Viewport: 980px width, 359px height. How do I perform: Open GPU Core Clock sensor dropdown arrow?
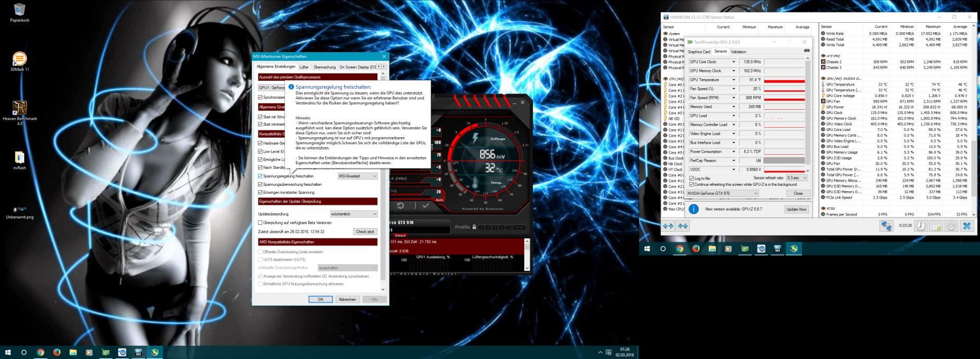pyautogui.click(x=733, y=62)
